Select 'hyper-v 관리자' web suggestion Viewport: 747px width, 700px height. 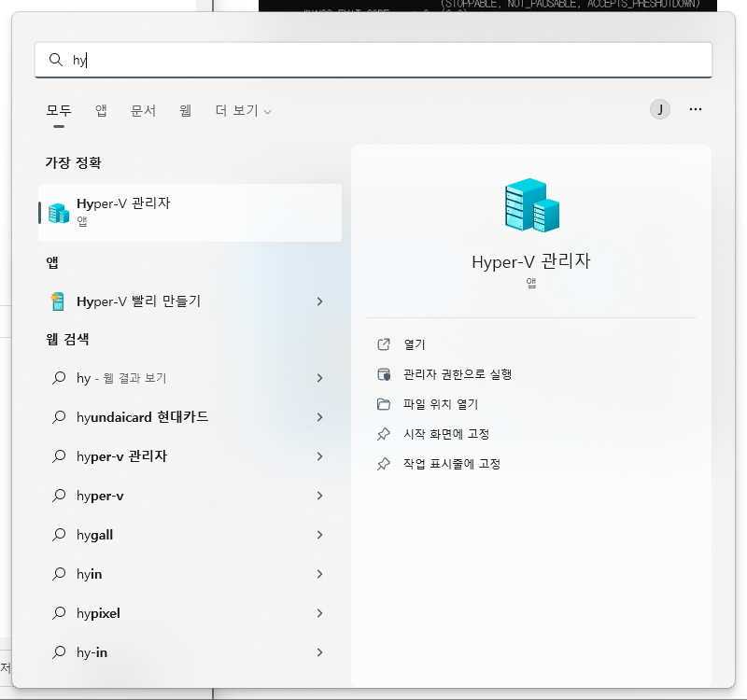(190, 456)
